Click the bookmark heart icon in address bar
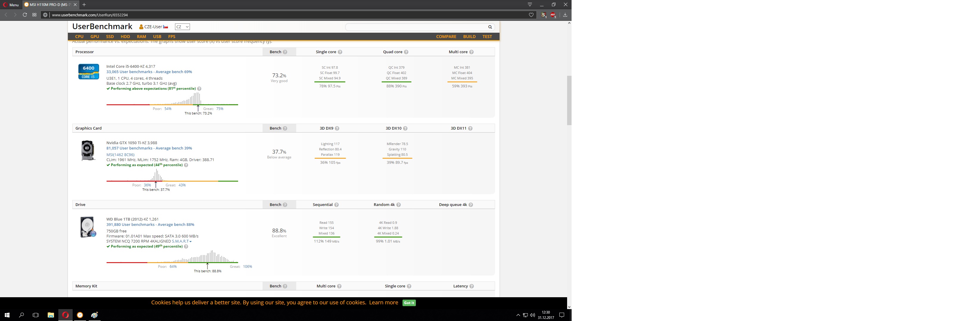 click(531, 15)
